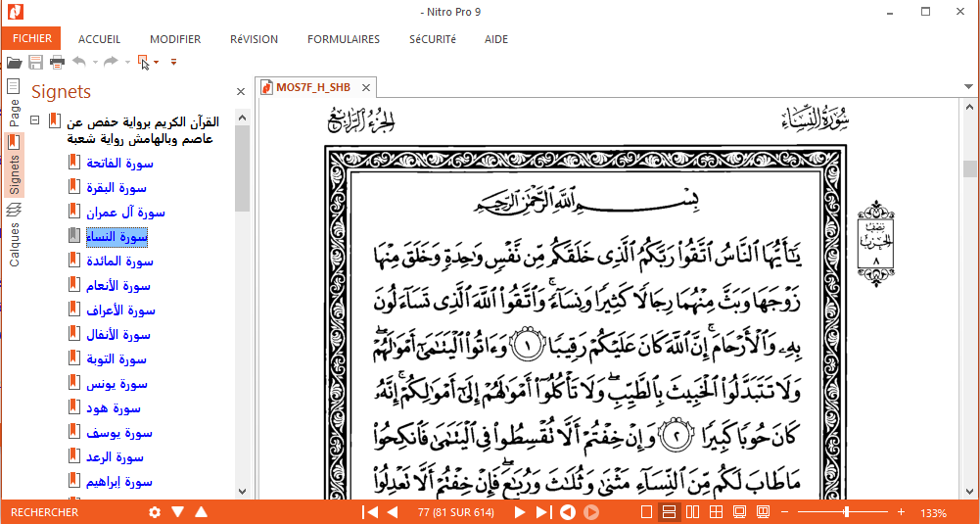
Task: Go forward to next view
Action: coord(590,513)
